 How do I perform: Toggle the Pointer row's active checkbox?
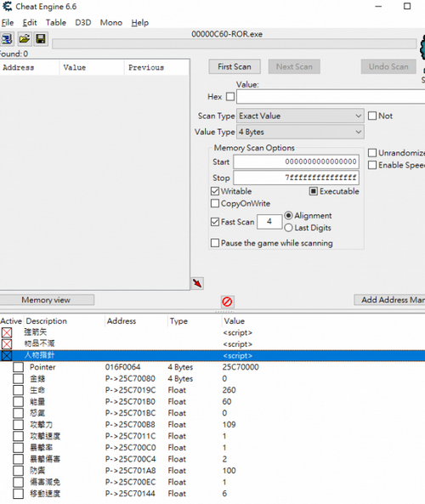[x=19, y=367]
